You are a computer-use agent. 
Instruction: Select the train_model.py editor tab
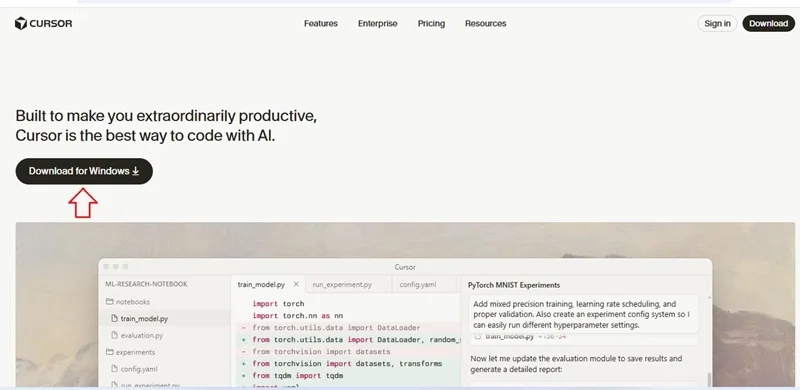pyautogui.click(x=261, y=284)
